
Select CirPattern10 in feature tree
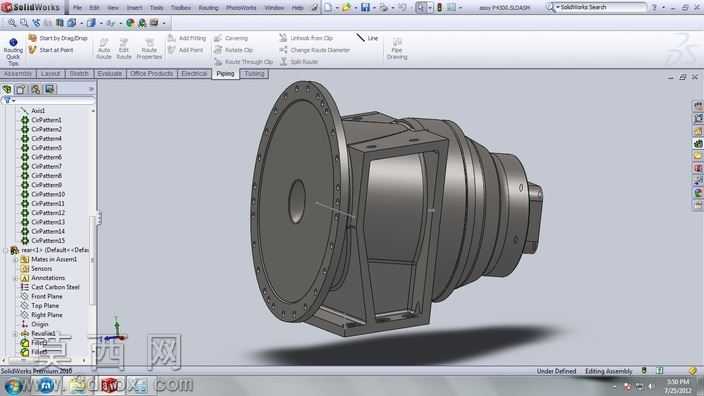[x=48, y=194]
